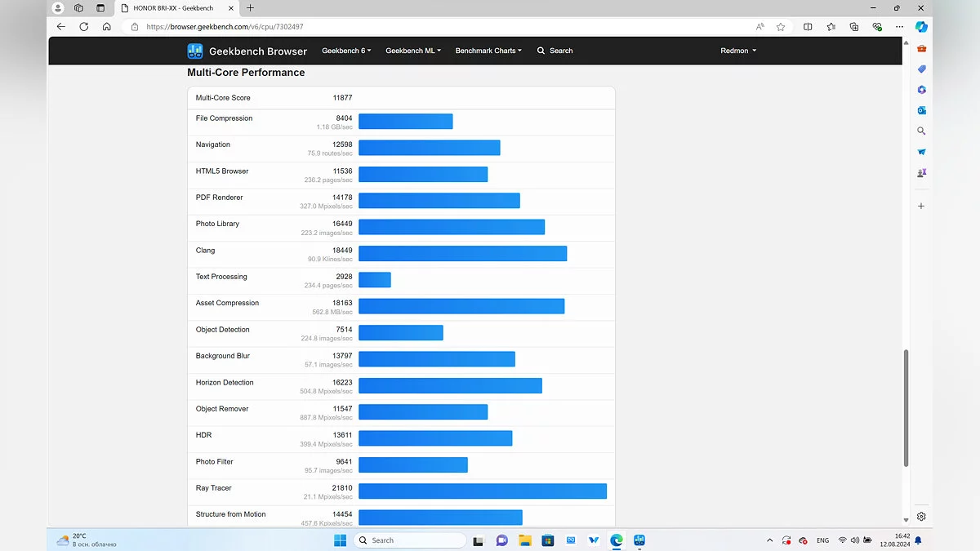
Task: Click the Edge sidebar Tools briefcase icon
Action: [x=921, y=49]
